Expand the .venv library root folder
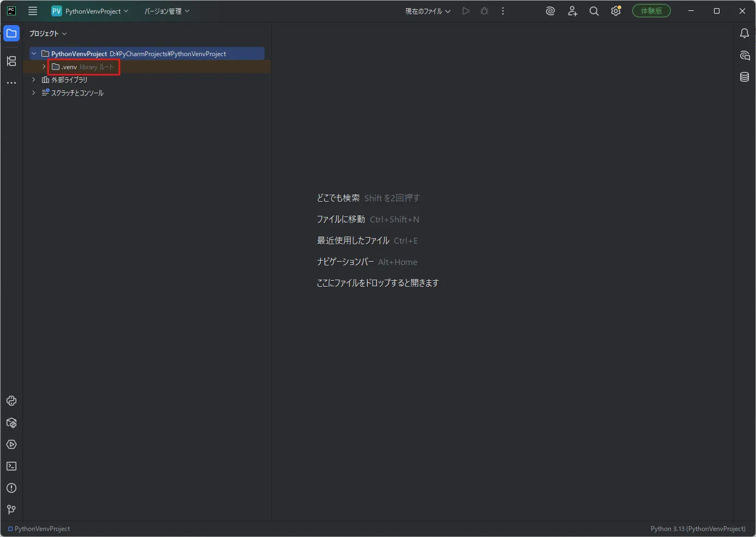 point(44,67)
